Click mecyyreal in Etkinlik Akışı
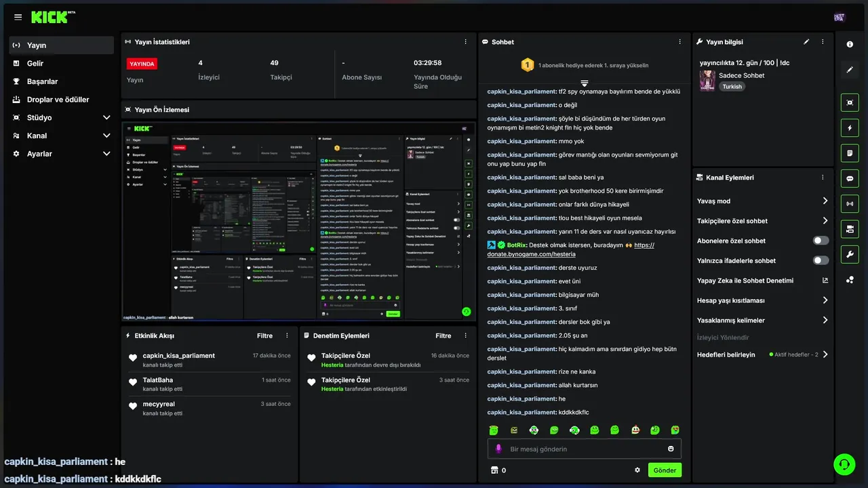 (159, 404)
